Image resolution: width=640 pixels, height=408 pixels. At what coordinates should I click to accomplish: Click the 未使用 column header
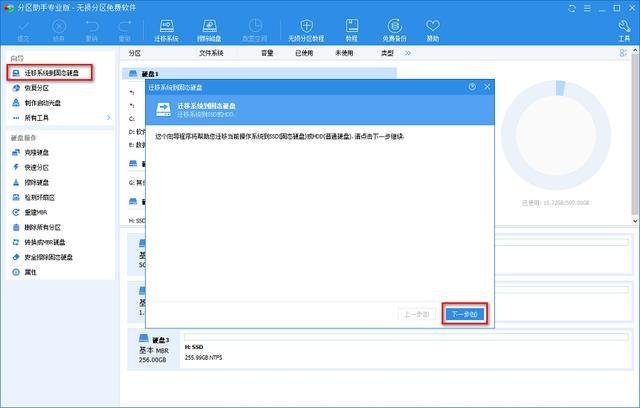coord(344,53)
